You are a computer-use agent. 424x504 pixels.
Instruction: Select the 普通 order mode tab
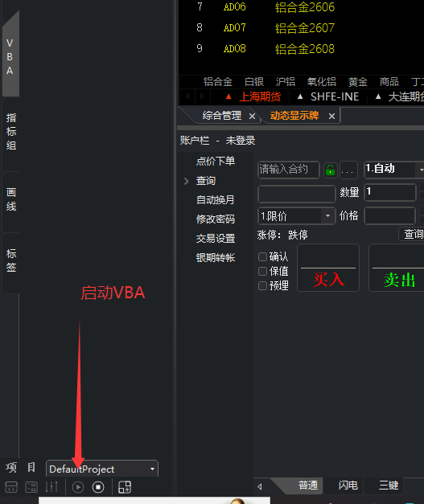pyautogui.click(x=308, y=486)
